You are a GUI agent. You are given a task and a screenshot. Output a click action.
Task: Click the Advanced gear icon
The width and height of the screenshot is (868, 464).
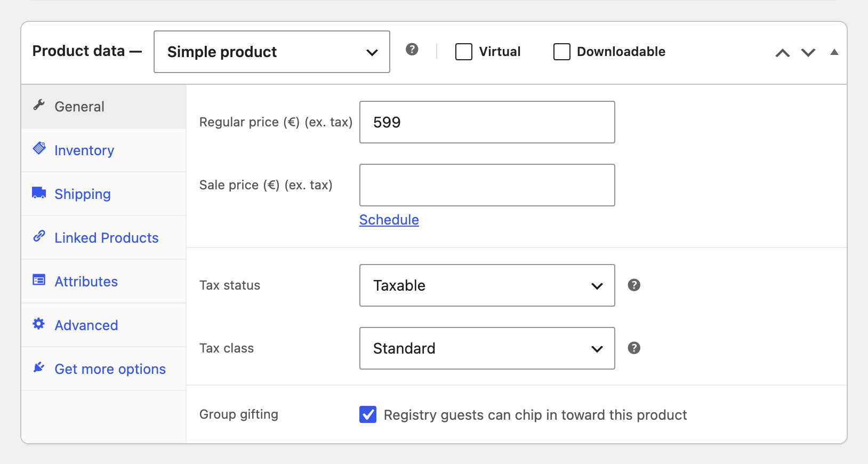pyautogui.click(x=39, y=323)
